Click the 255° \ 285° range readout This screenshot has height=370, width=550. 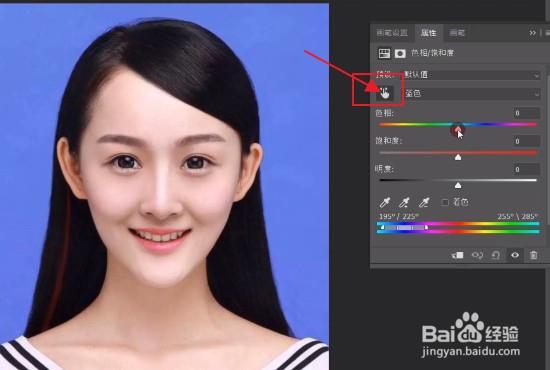tap(518, 216)
